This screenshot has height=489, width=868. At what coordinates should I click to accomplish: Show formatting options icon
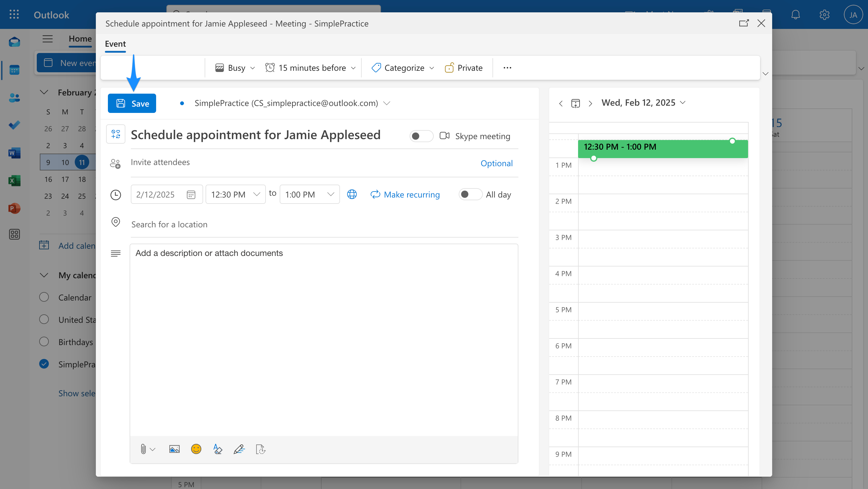coord(218,449)
